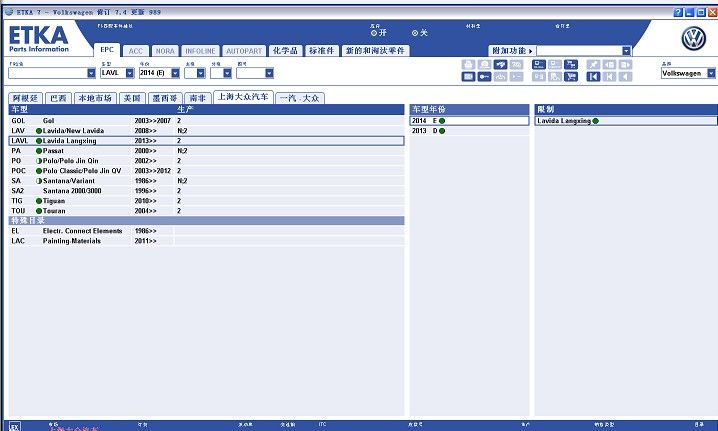Select the 关 (off) radio option
This screenshot has height=431, width=718.
pos(415,33)
